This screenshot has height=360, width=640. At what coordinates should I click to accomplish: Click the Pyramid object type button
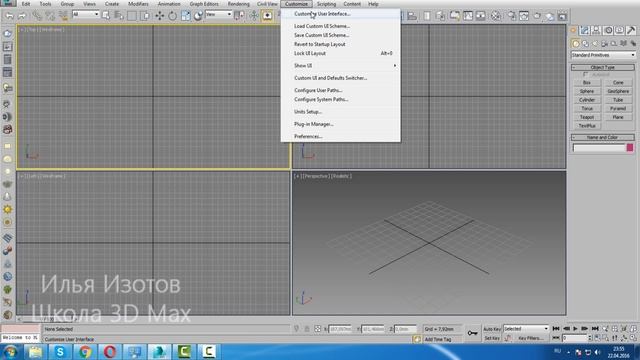pyautogui.click(x=618, y=108)
